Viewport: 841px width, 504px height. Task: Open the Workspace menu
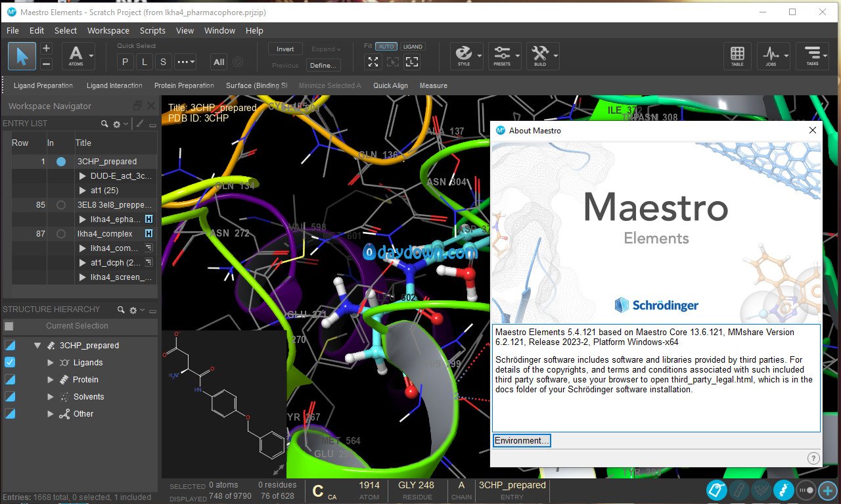pyautogui.click(x=108, y=30)
